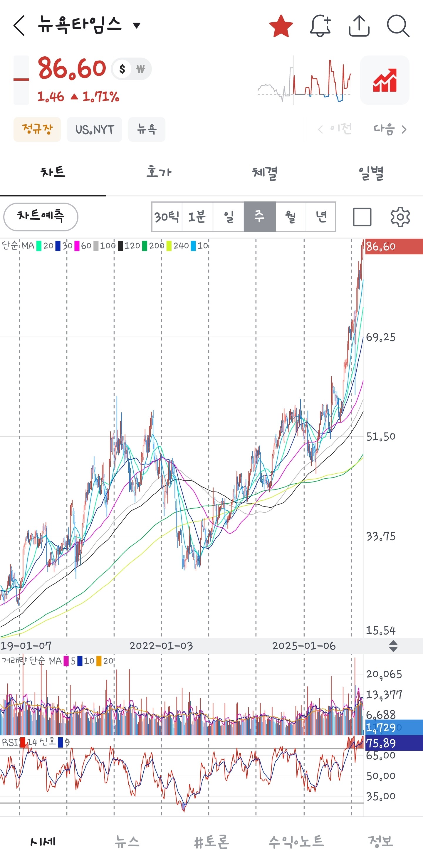Switch chart period to 월
Screen dimensions: 423x868
tap(290, 217)
